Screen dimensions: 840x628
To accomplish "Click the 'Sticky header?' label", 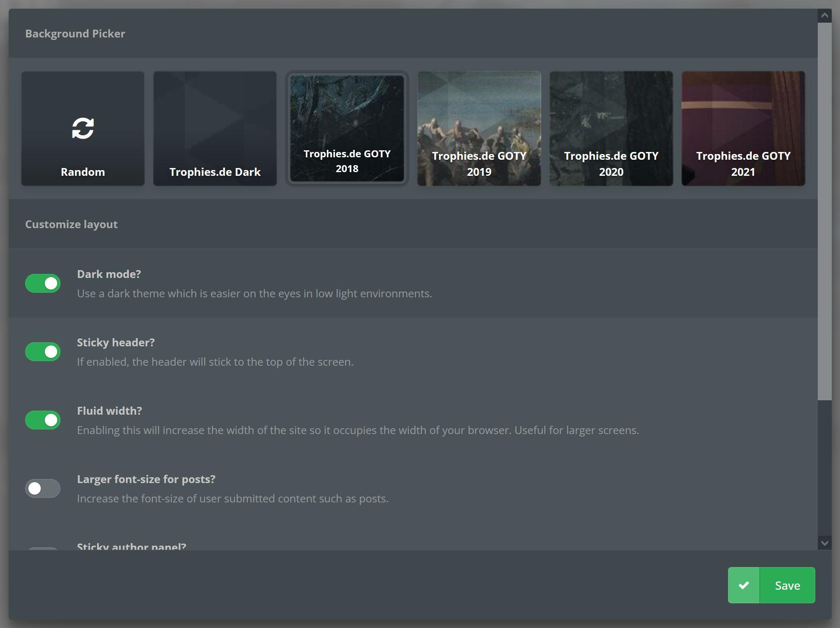I will (x=116, y=343).
